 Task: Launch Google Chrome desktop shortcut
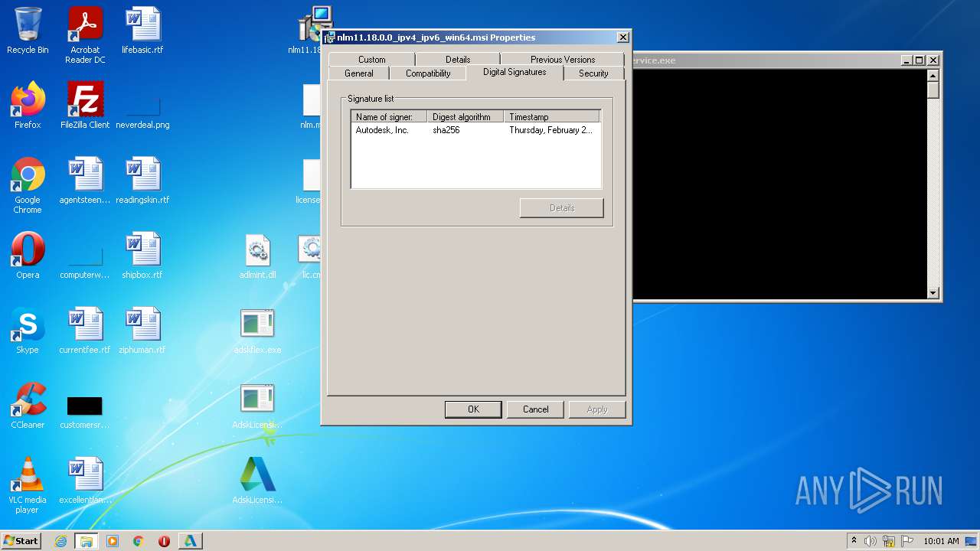tap(28, 185)
